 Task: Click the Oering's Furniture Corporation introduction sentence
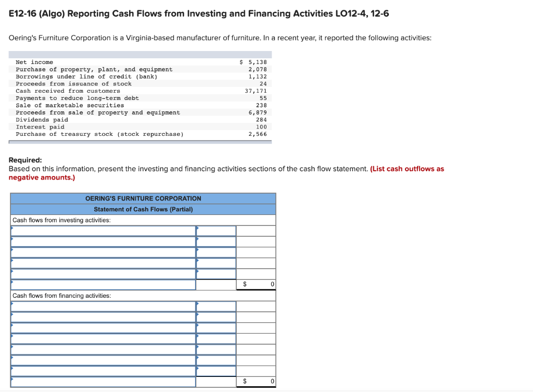point(220,38)
